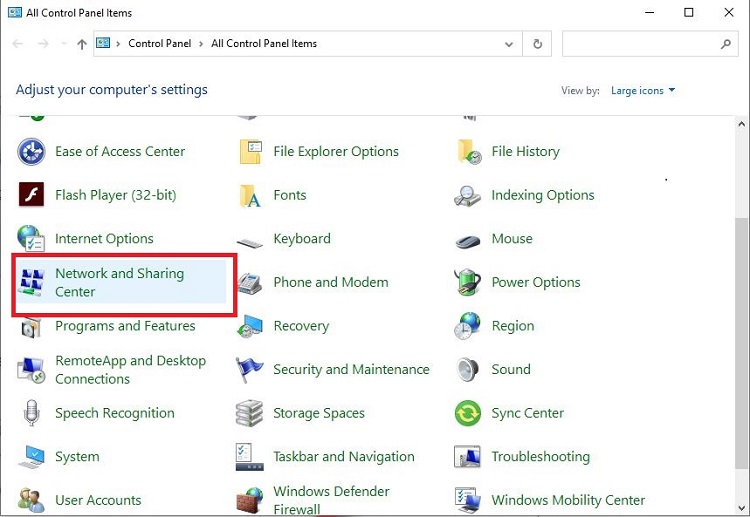Click the File History icon
The image size is (750, 517).
click(x=468, y=152)
